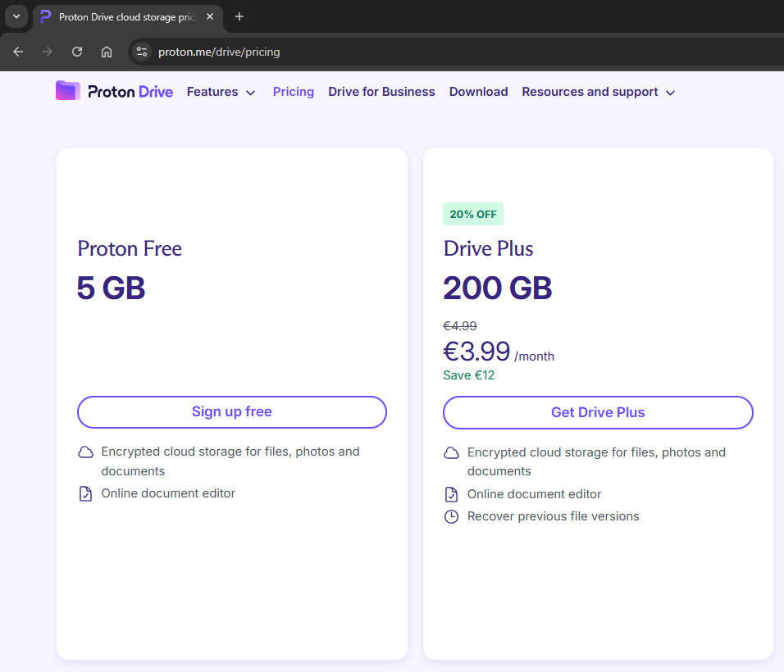Click the 5 GB storage amount
784x672 pixels.
tap(111, 288)
